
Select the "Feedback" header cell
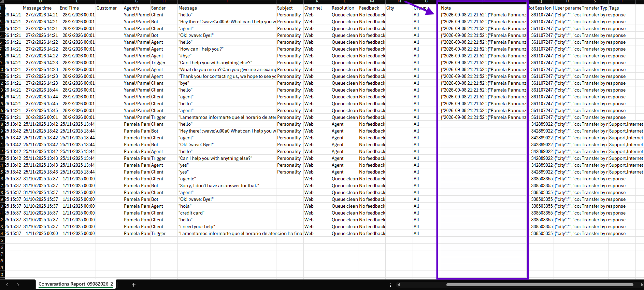point(372,8)
